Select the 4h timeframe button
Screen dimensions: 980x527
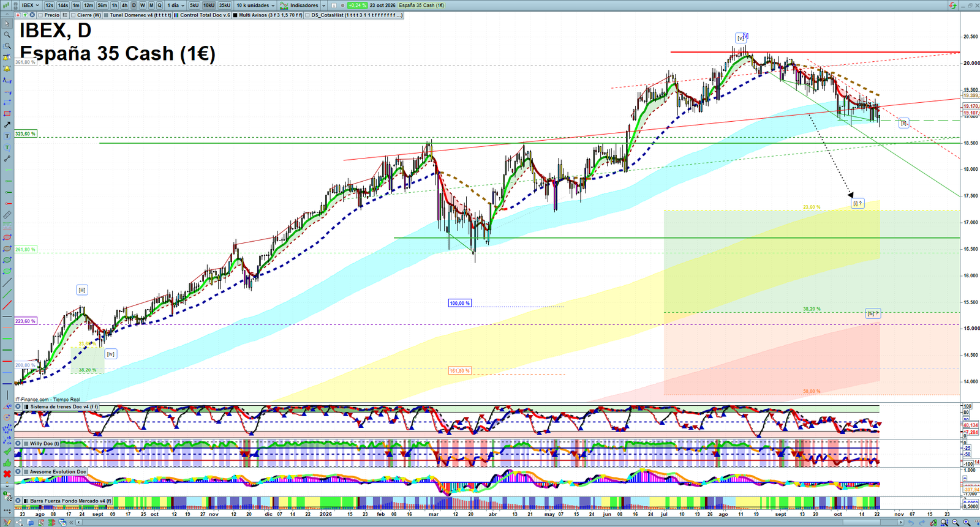[124, 6]
